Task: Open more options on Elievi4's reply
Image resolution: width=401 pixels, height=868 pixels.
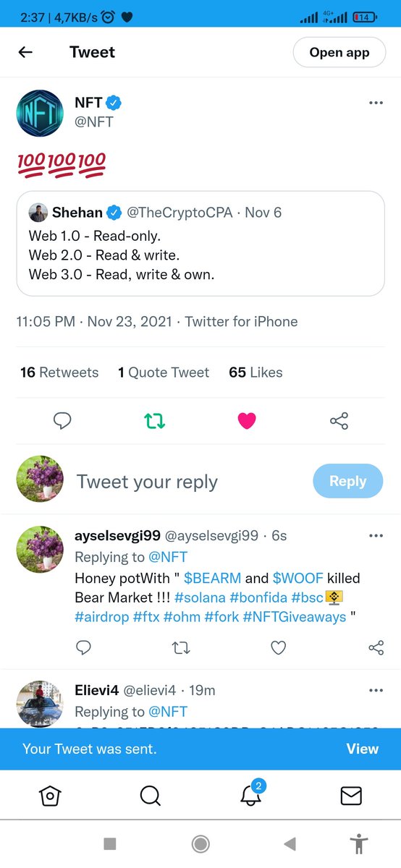Action: click(376, 691)
